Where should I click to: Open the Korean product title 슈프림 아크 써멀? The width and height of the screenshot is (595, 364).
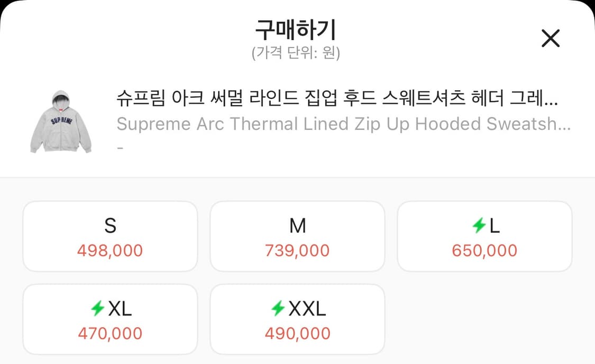(337, 99)
